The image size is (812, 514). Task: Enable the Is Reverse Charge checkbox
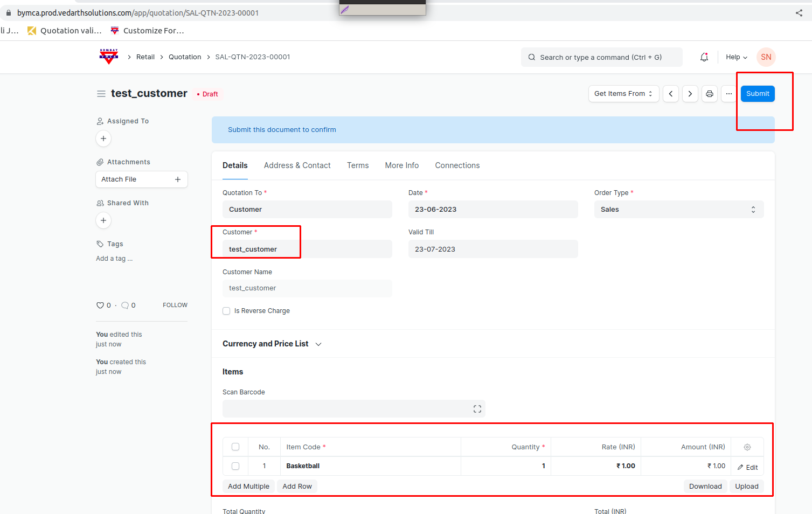pos(226,311)
